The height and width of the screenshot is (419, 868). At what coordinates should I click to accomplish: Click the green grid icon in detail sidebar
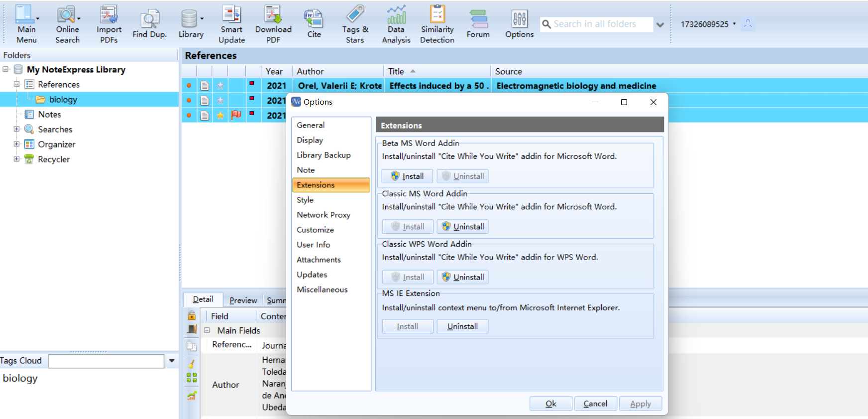(192, 378)
